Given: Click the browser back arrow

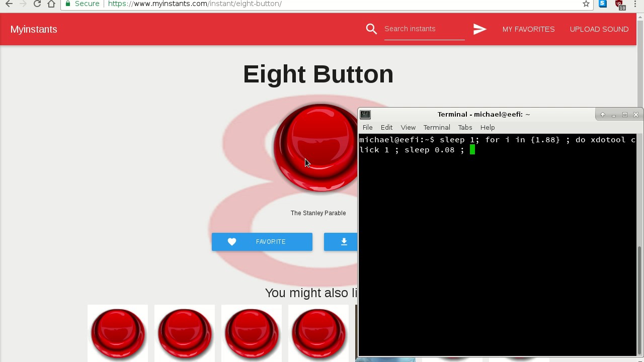Looking at the screenshot, I should [x=9, y=4].
